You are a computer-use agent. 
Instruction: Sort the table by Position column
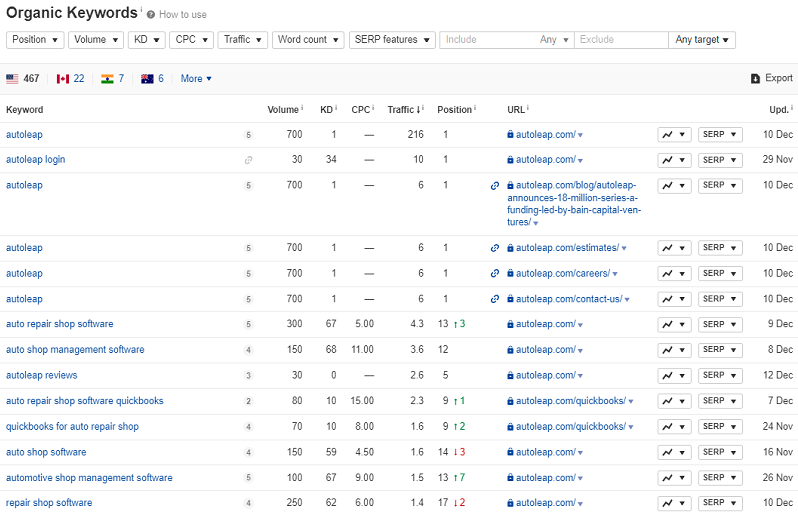(x=454, y=109)
